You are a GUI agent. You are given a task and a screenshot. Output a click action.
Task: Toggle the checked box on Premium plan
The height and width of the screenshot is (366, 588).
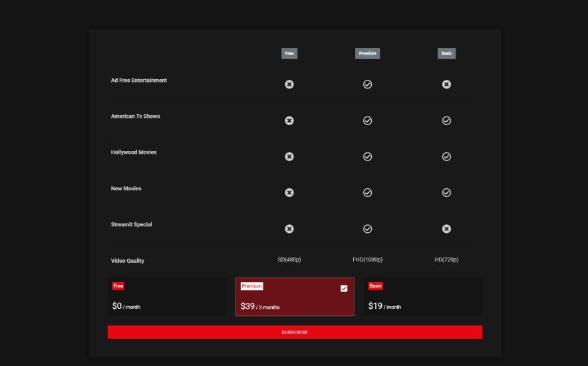[344, 288]
